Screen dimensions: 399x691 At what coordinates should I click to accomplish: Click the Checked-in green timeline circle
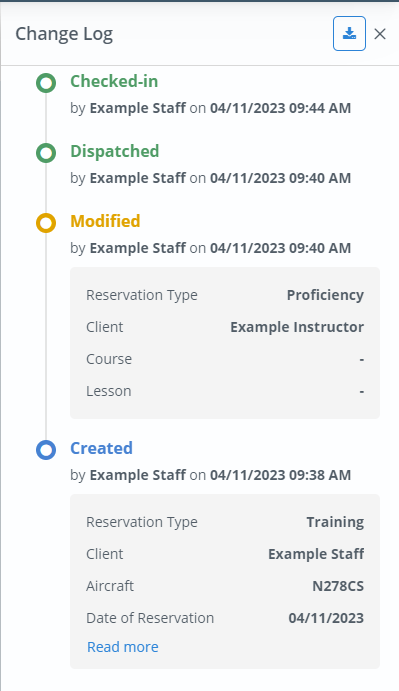[46, 83]
